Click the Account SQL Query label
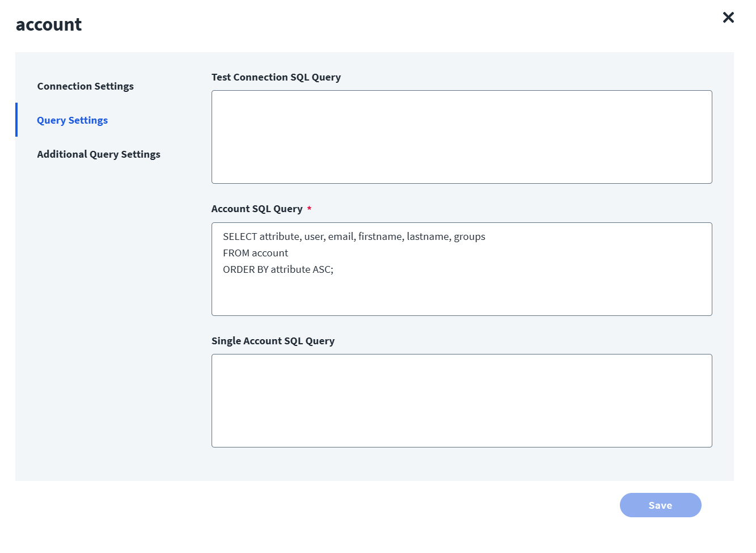The image size is (756, 553). (x=257, y=209)
